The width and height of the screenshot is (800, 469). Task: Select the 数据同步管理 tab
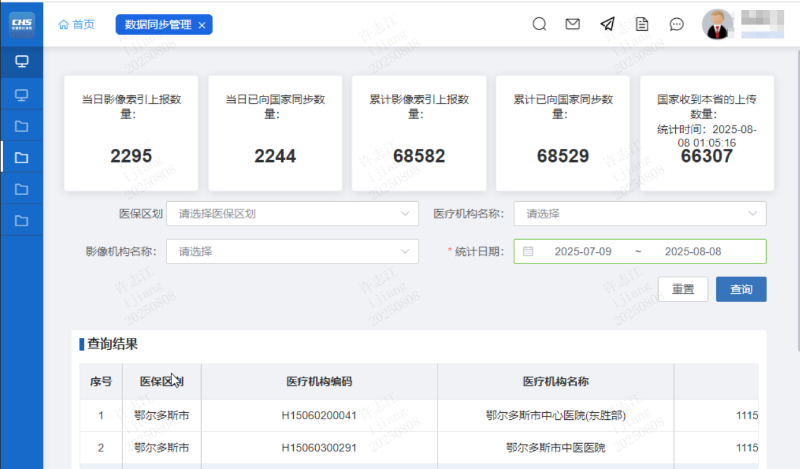pyautogui.click(x=158, y=25)
